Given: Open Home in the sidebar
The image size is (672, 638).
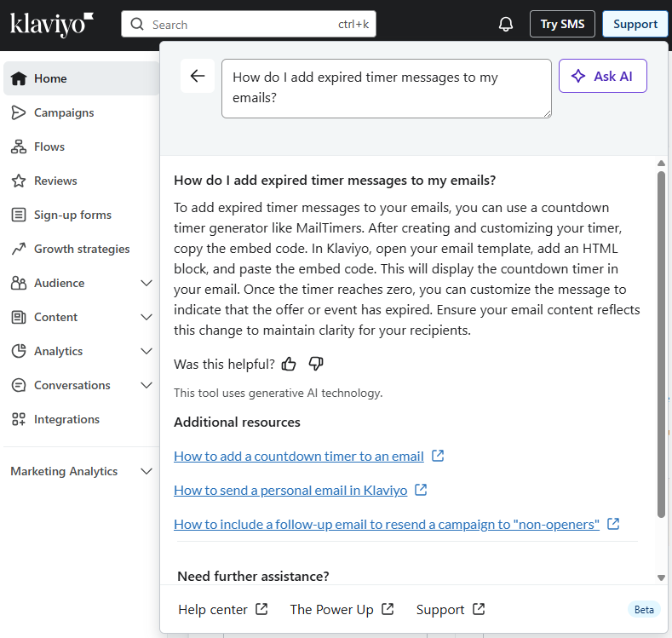Looking at the screenshot, I should (82, 78).
